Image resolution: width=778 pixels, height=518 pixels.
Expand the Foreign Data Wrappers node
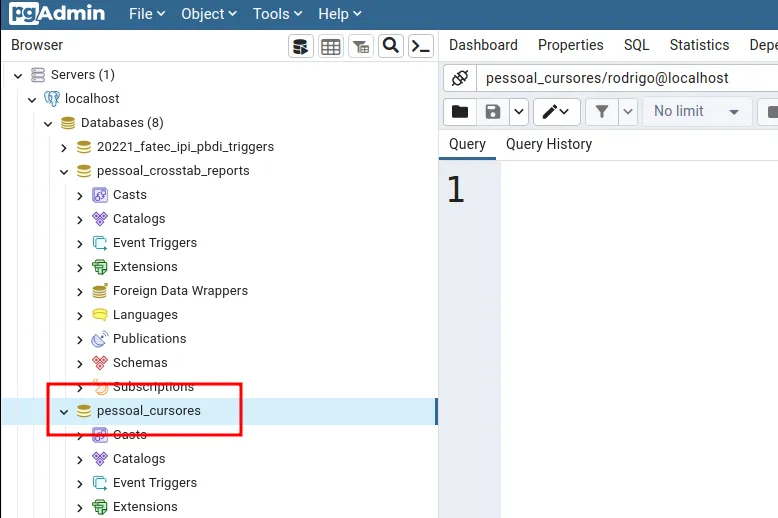click(80, 292)
